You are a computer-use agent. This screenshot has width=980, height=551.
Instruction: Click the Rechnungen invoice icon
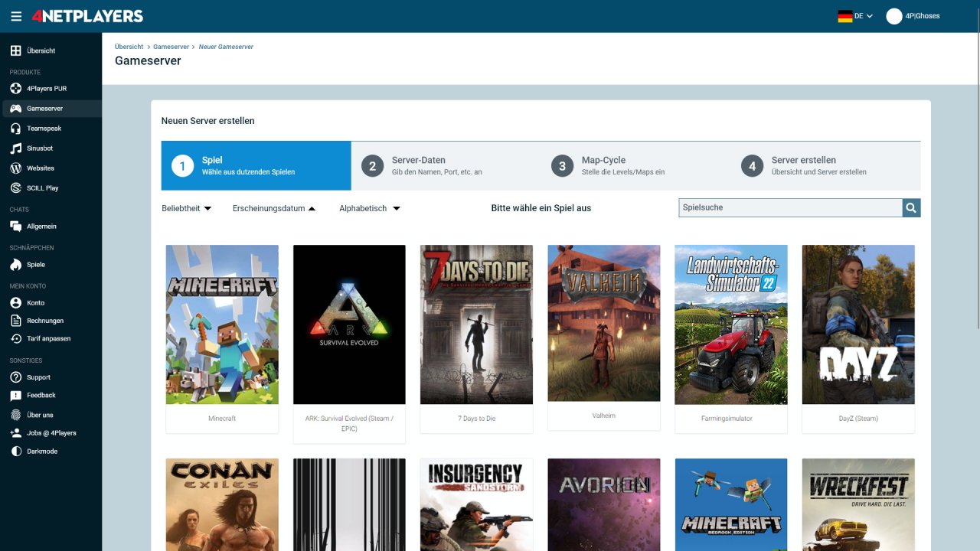(15, 321)
